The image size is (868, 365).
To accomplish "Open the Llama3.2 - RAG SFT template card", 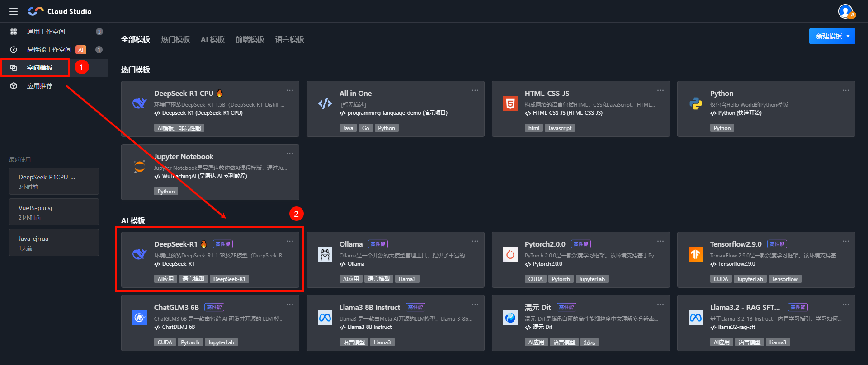I will (766, 323).
